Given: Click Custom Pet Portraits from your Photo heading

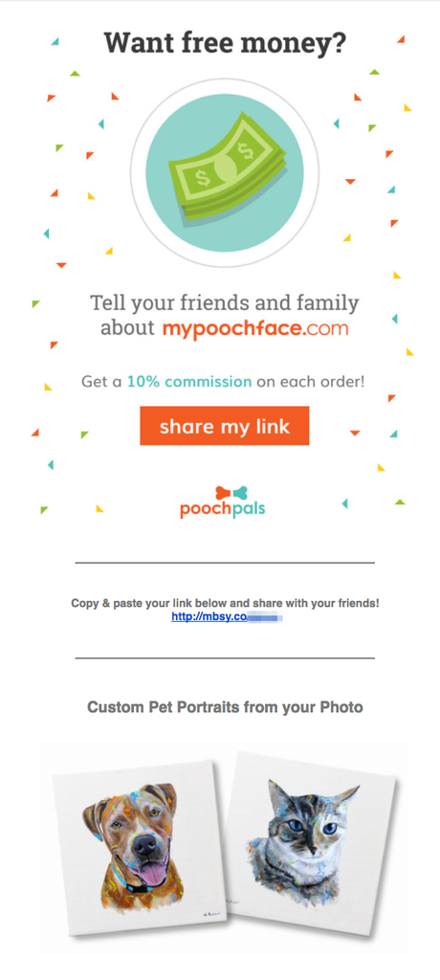Looking at the screenshot, I should pos(225,707).
